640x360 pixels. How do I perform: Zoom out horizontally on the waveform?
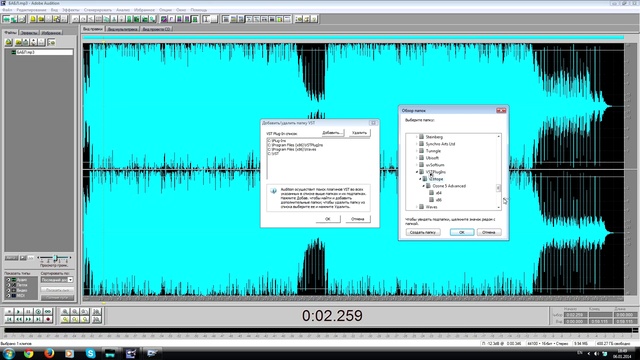[x=75, y=311]
